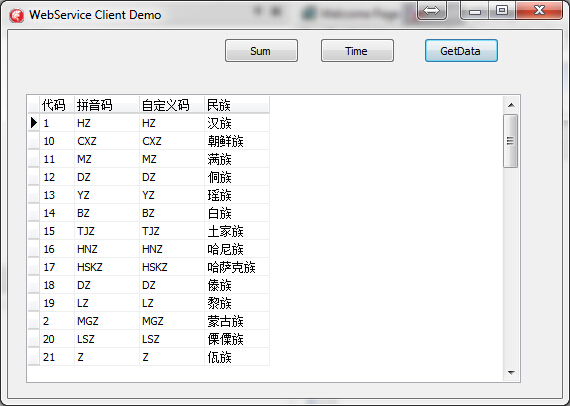Select cell 瑶族 in the grid
The image size is (570, 406).
click(x=237, y=195)
